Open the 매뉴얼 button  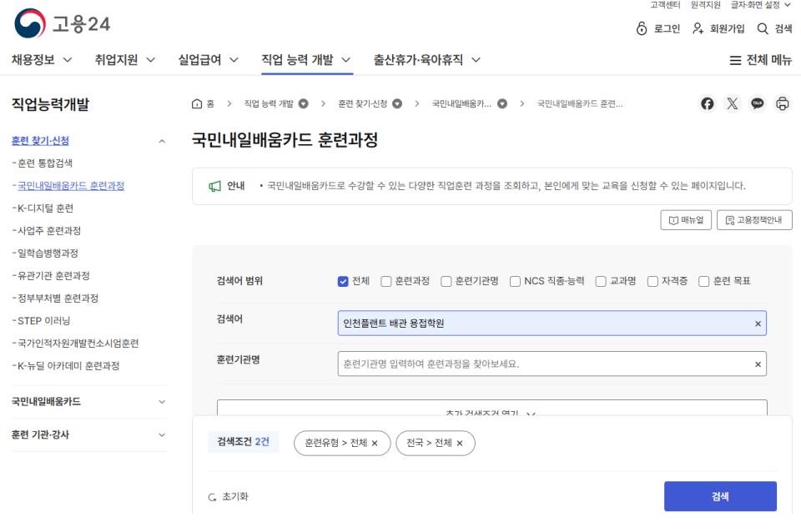(686, 220)
